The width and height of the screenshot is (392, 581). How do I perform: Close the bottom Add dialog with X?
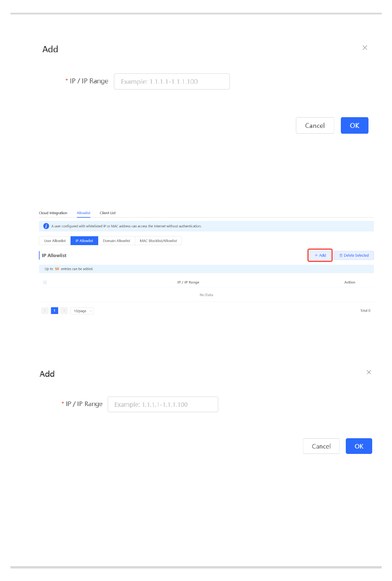coord(369,372)
